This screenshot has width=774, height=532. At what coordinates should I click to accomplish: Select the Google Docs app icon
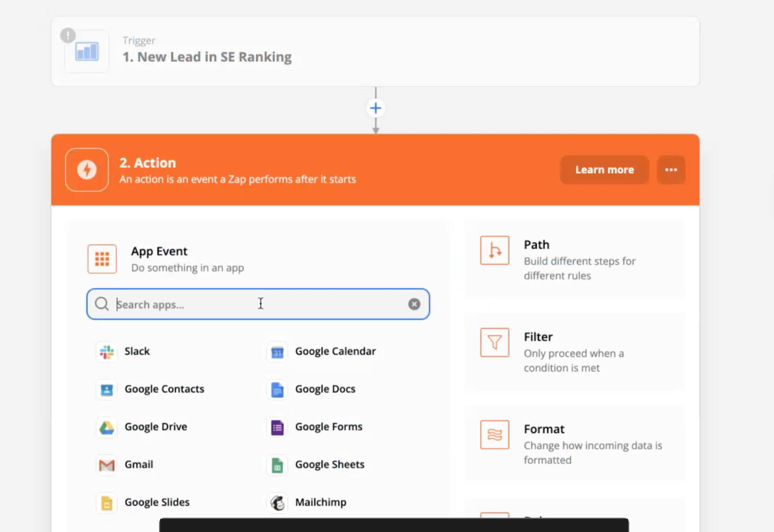[277, 389]
